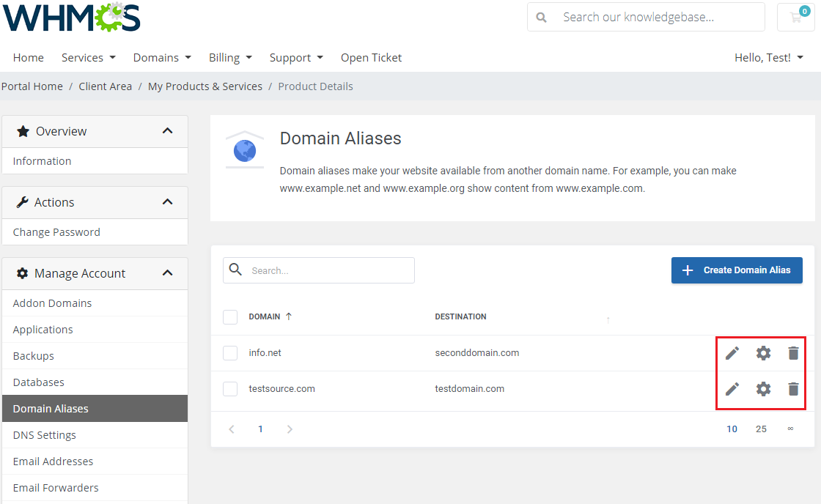Go to Home in navigation bar

(29, 58)
